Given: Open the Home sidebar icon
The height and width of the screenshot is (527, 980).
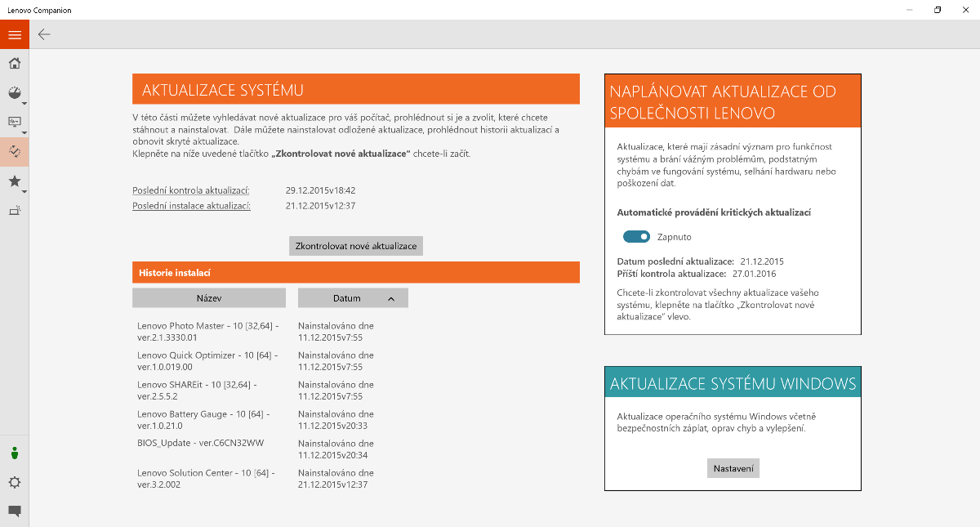Looking at the screenshot, I should [14, 64].
